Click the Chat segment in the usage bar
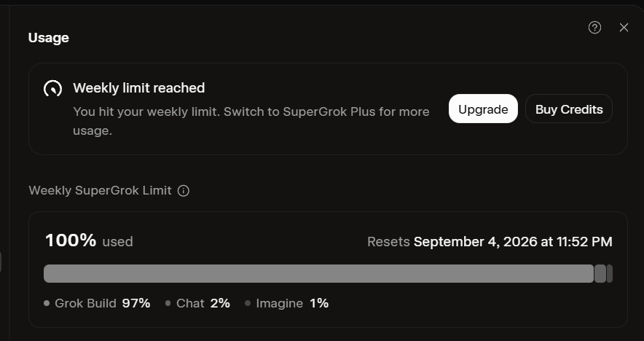 600,274
